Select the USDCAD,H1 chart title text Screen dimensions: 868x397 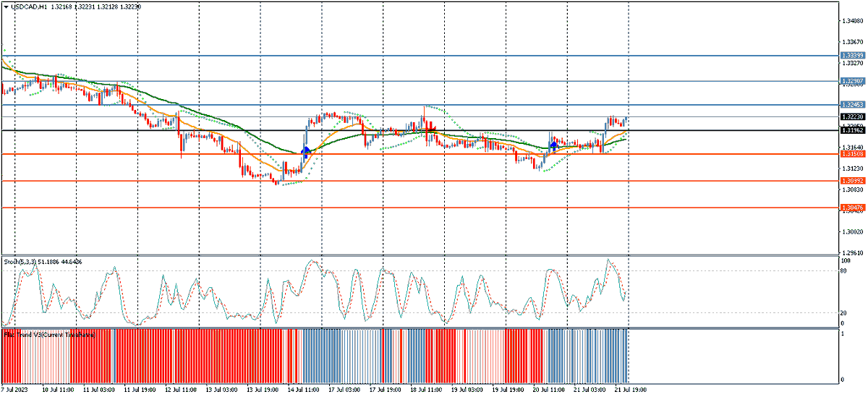click(30, 6)
